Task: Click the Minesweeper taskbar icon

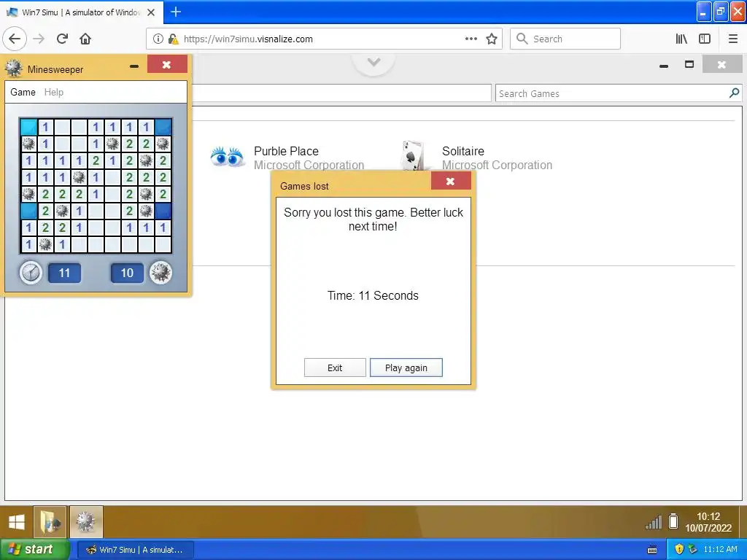Action: coord(86,522)
